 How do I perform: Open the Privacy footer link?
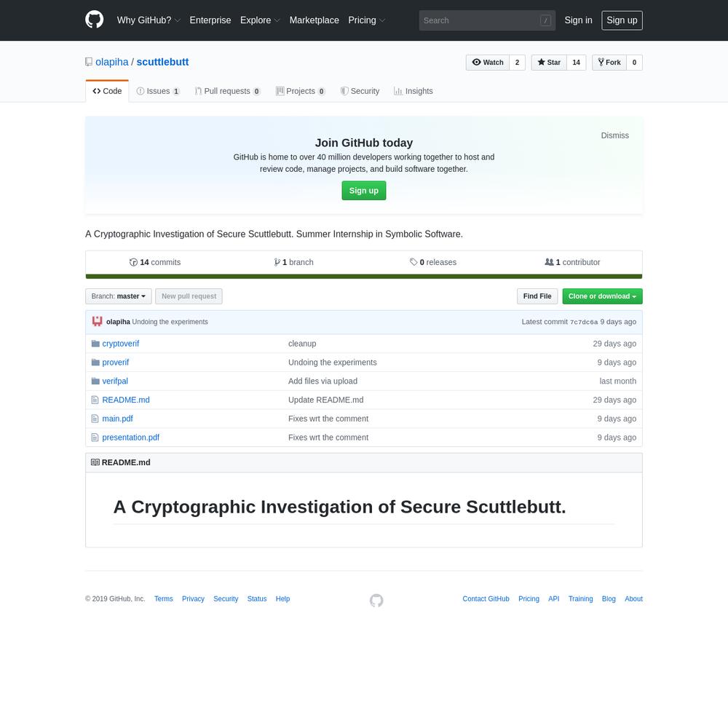click(193, 599)
